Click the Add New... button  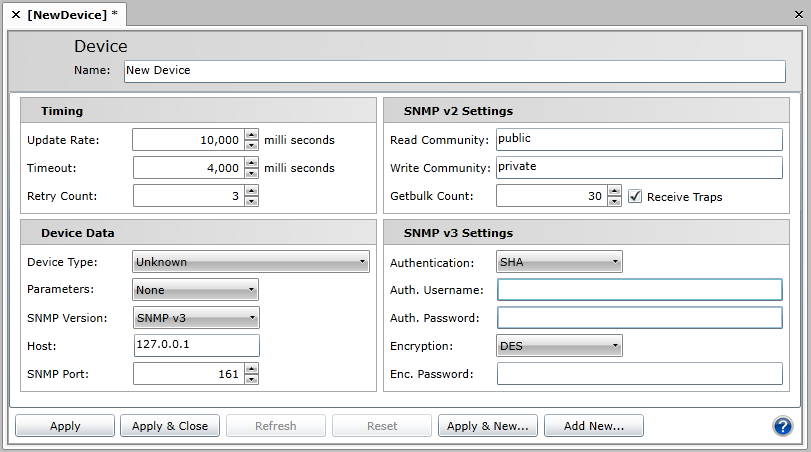593,426
